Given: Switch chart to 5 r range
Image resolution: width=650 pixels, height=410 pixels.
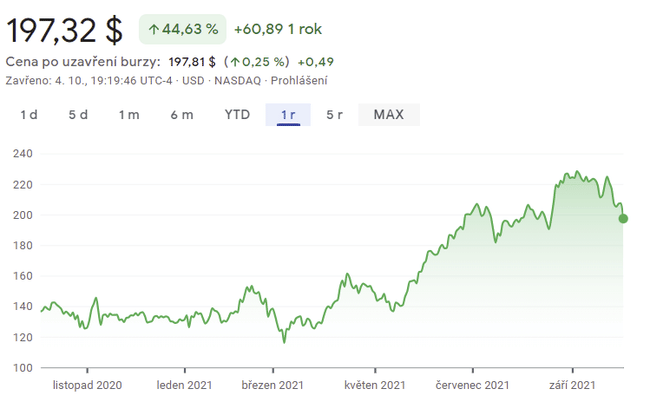Looking at the screenshot, I should pos(335,114).
